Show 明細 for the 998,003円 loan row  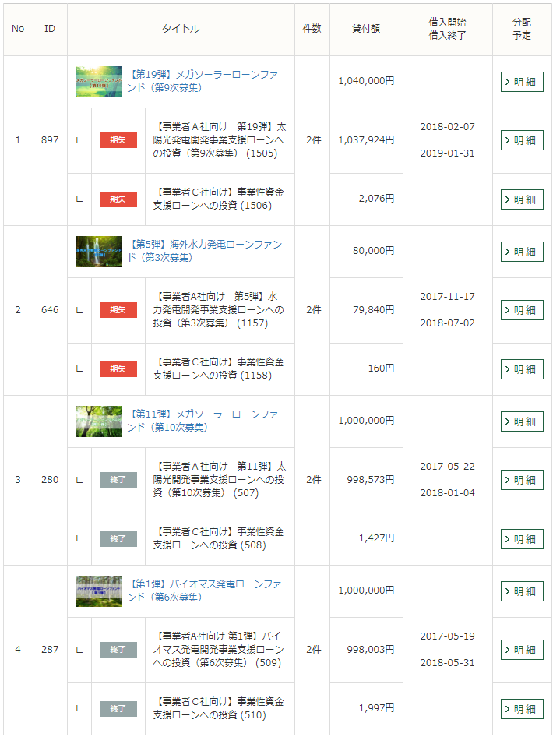[x=522, y=650]
